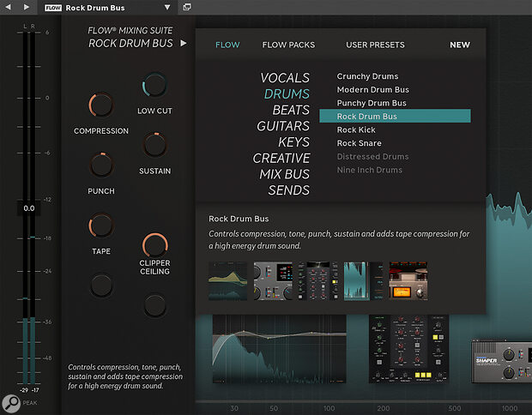
Task: Adjust the Sustain knob
Action: 155,145
